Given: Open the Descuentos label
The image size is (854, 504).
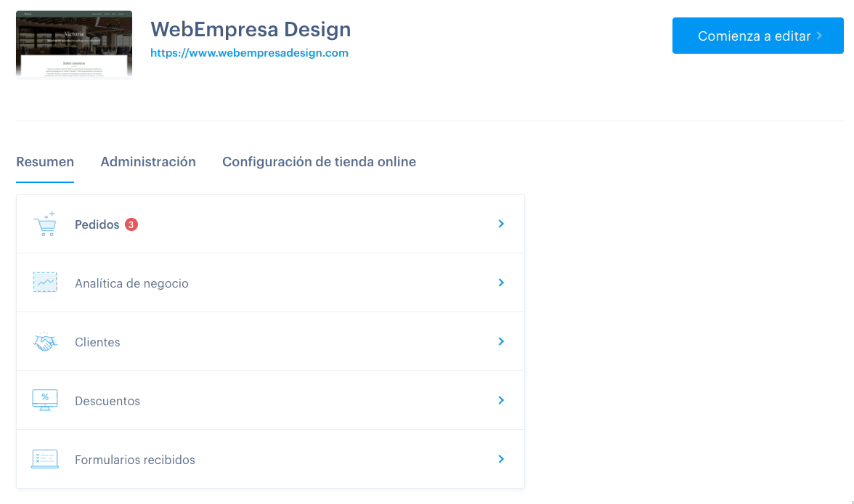Looking at the screenshot, I should (107, 401).
